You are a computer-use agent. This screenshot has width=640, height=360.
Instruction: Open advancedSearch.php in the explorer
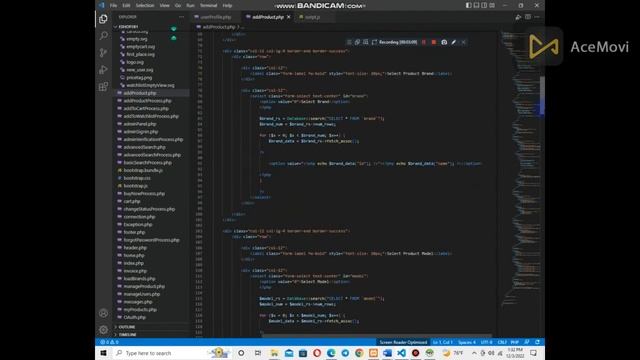pyautogui.click(x=144, y=147)
